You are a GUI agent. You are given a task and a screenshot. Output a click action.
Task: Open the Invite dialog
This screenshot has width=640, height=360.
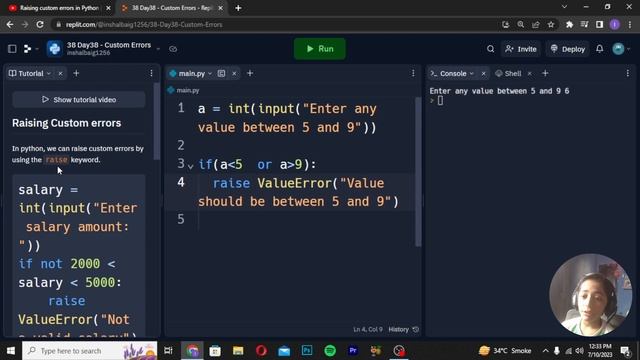(521, 49)
